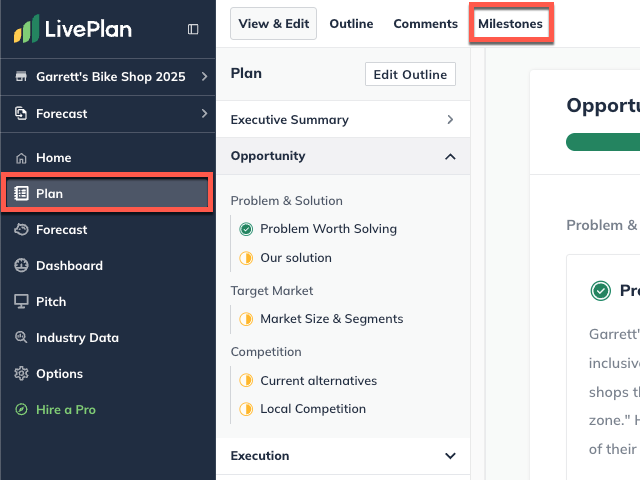Click the Plan notebook icon

pyautogui.click(x=21, y=193)
